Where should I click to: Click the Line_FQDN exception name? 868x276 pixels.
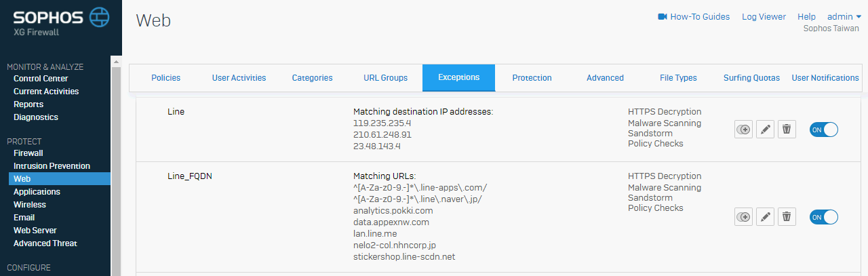click(x=191, y=176)
